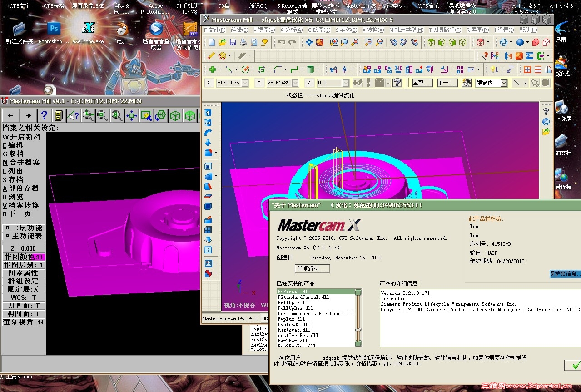Click the 保护锁信息 button in About dialog

pyautogui.click(x=565, y=274)
